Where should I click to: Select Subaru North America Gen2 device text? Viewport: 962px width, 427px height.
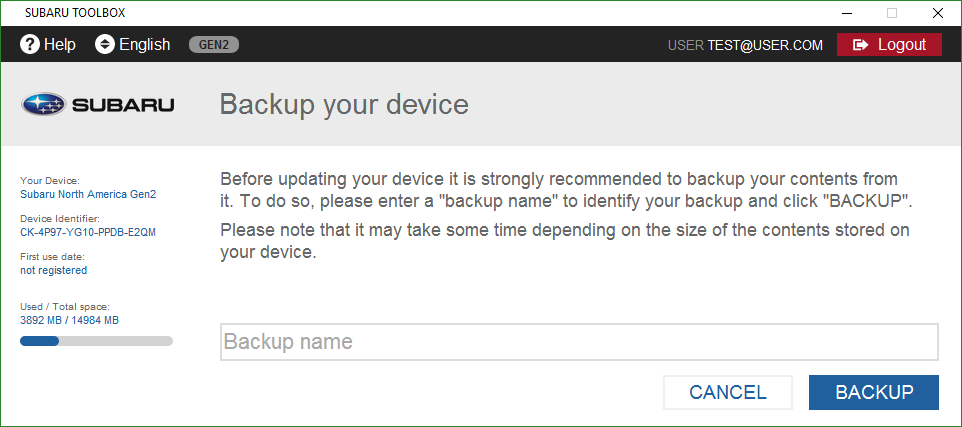(x=88, y=194)
